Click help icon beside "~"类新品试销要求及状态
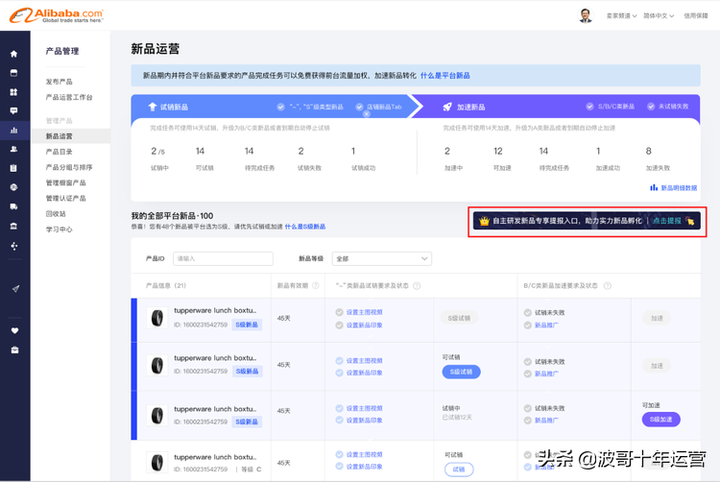This screenshot has width=720, height=482. [416, 286]
